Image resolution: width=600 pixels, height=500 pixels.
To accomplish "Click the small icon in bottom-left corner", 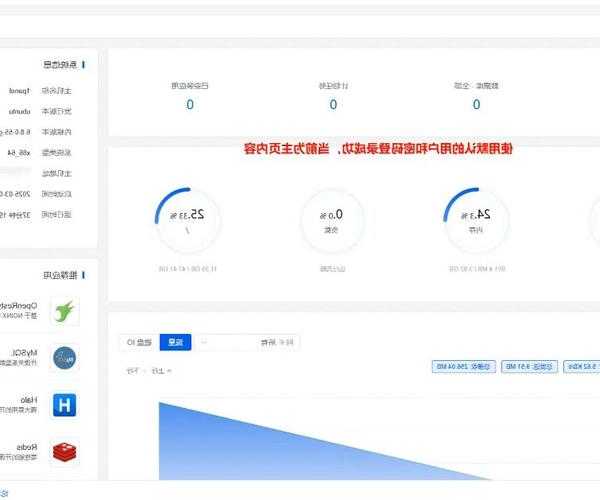I will click(6, 493).
